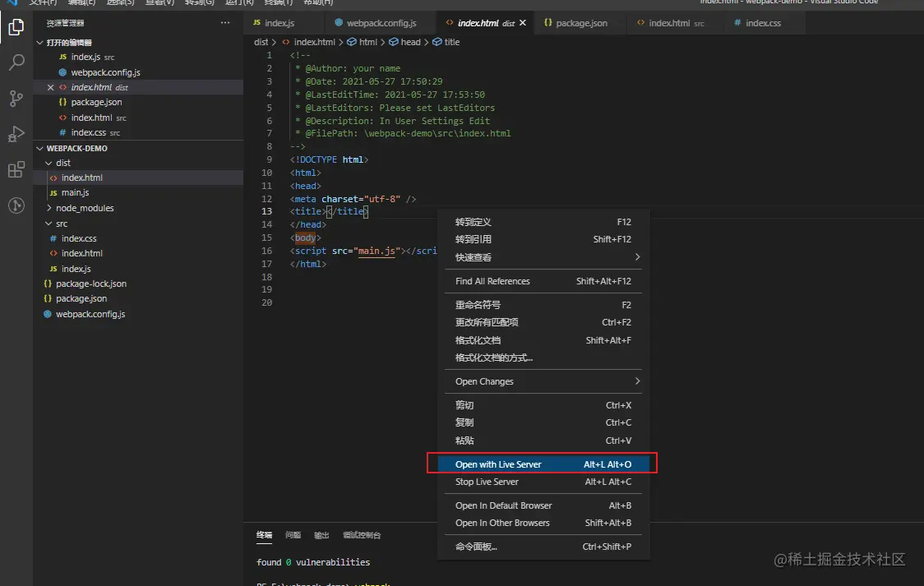Switch to the package.json editor tab
The image size is (924, 586).
coord(581,23)
